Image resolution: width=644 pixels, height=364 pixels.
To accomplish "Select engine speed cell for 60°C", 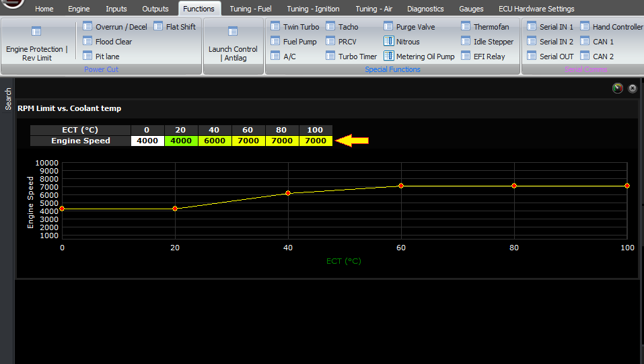I will tap(248, 141).
